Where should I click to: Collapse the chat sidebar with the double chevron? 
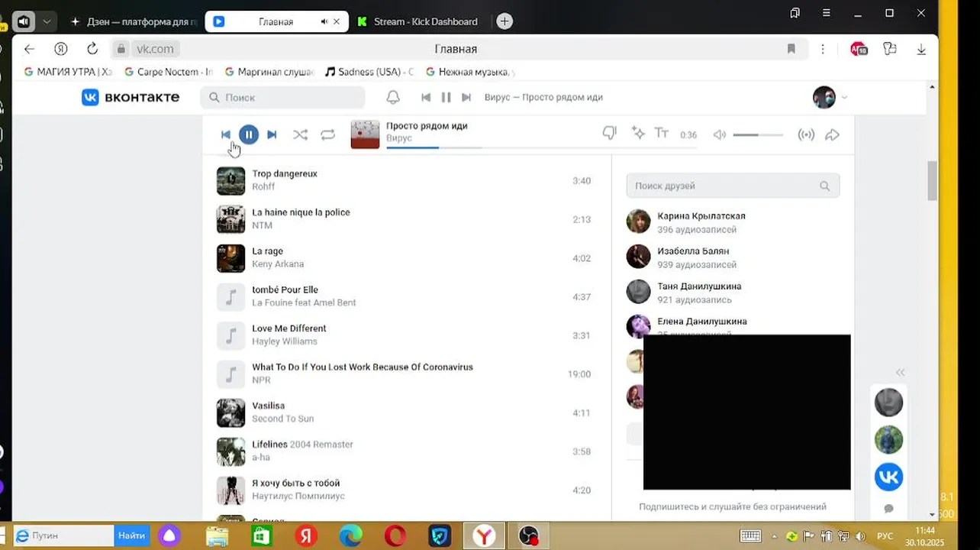click(900, 373)
